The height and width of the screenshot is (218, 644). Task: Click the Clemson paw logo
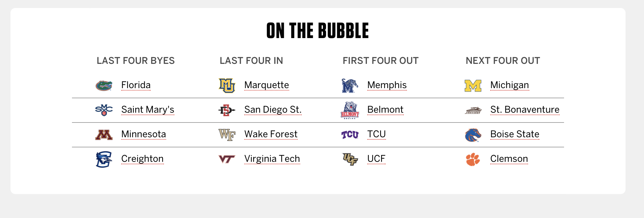(473, 159)
